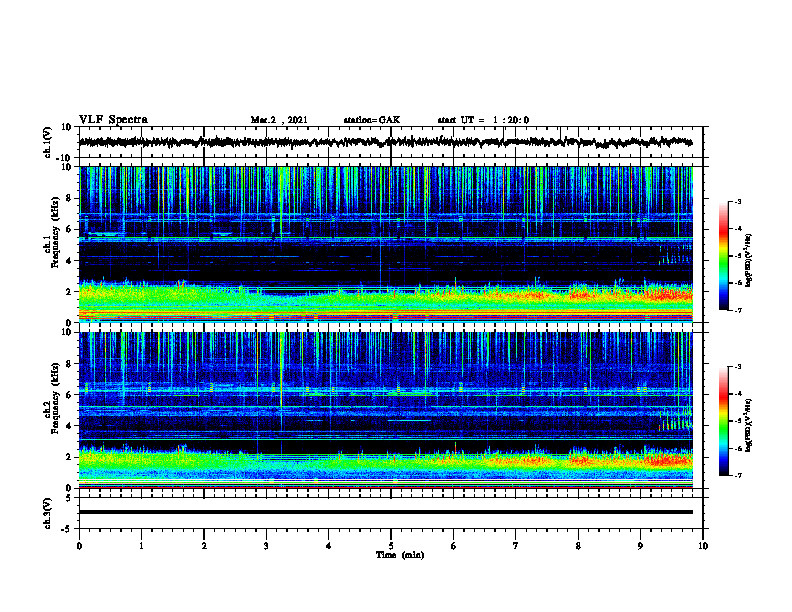The width and height of the screenshot is (792, 612).
Task: Click the ch.2 color bar log(PSD) units label
Action: coord(749,425)
